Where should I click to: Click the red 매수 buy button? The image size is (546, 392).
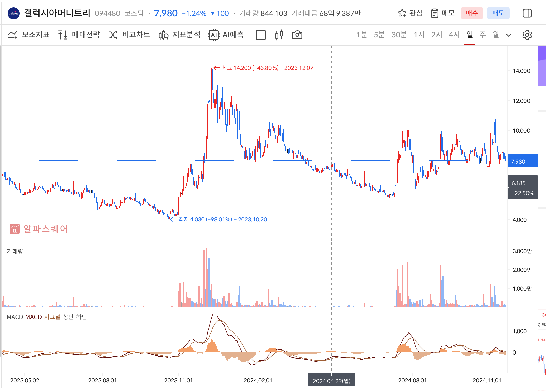point(472,13)
